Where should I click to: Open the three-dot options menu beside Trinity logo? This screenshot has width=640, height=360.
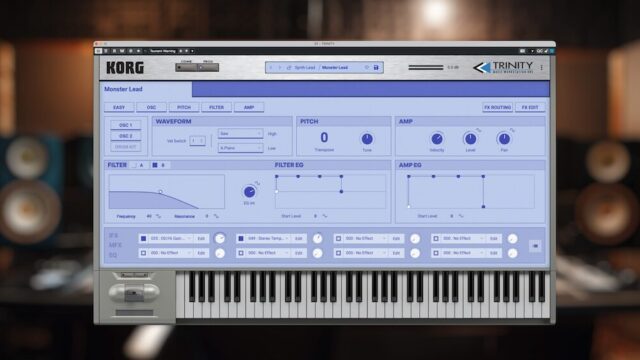[x=542, y=68]
